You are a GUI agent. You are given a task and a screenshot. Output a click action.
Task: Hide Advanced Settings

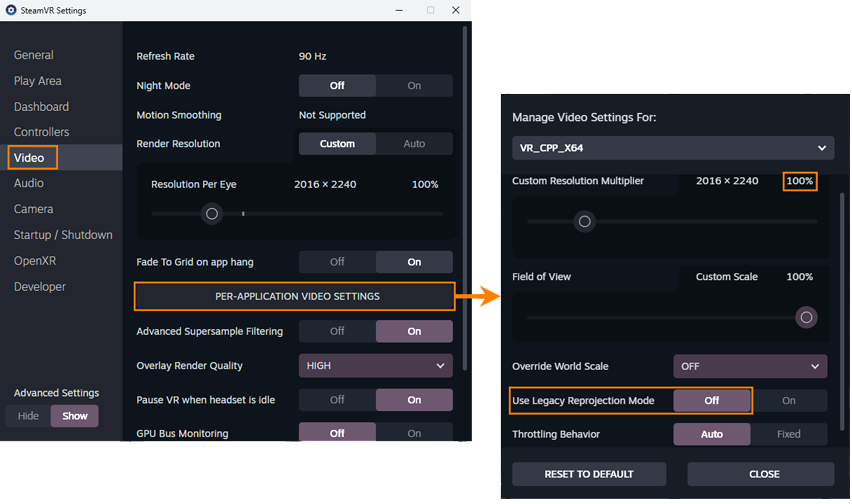[x=28, y=416]
